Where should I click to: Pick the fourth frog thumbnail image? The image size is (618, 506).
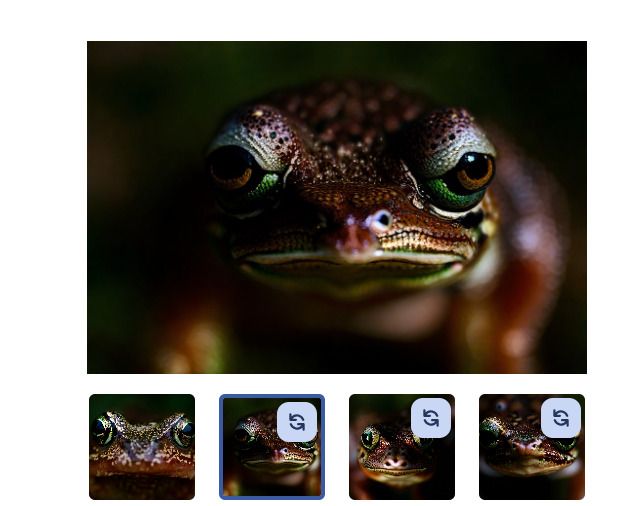(532, 447)
